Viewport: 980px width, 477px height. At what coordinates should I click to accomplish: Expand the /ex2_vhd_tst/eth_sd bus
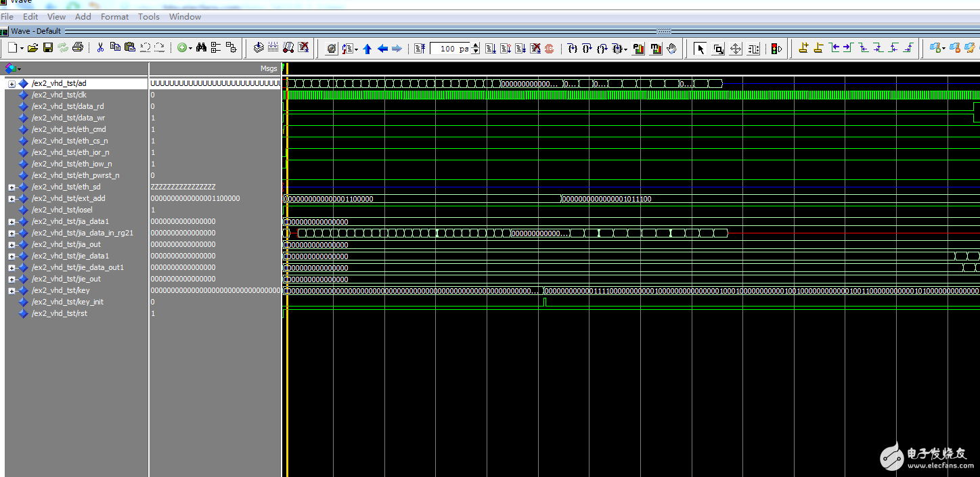tap(12, 187)
